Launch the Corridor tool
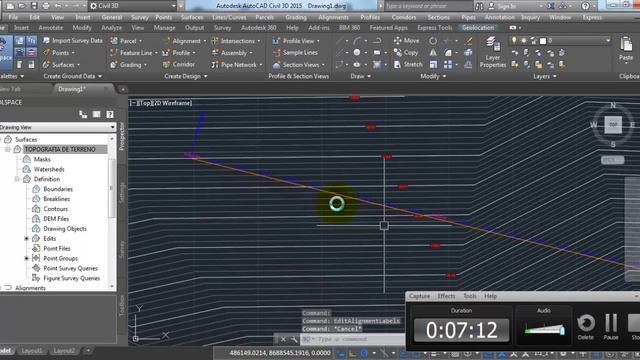Viewport: 640px width, 360px height. click(179, 64)
